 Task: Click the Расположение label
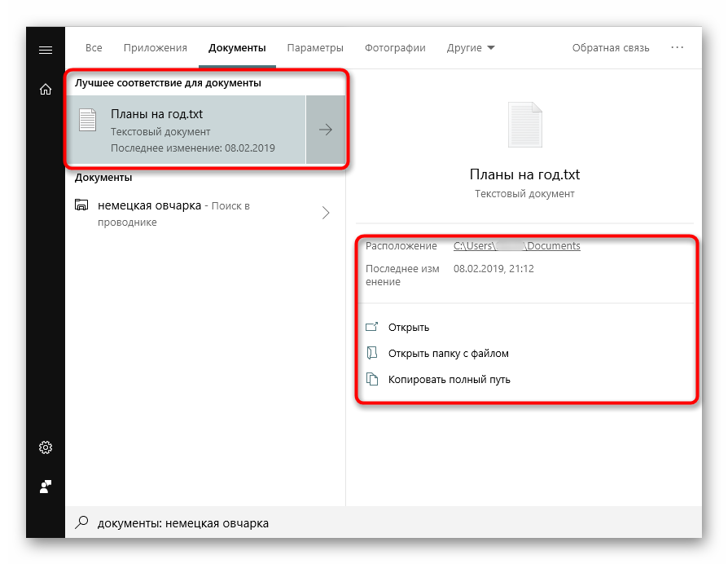pyautogui.click(x=401, y=246)
